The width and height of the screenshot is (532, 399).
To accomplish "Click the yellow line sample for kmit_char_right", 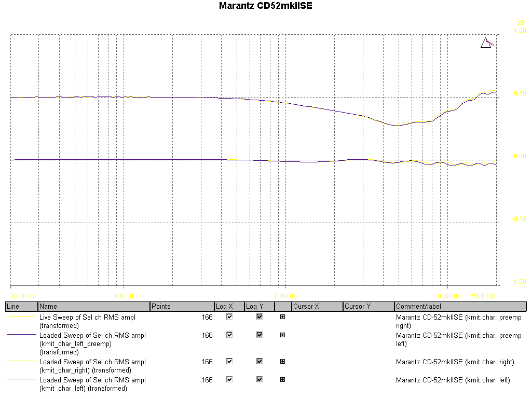I will coord(21,361).
